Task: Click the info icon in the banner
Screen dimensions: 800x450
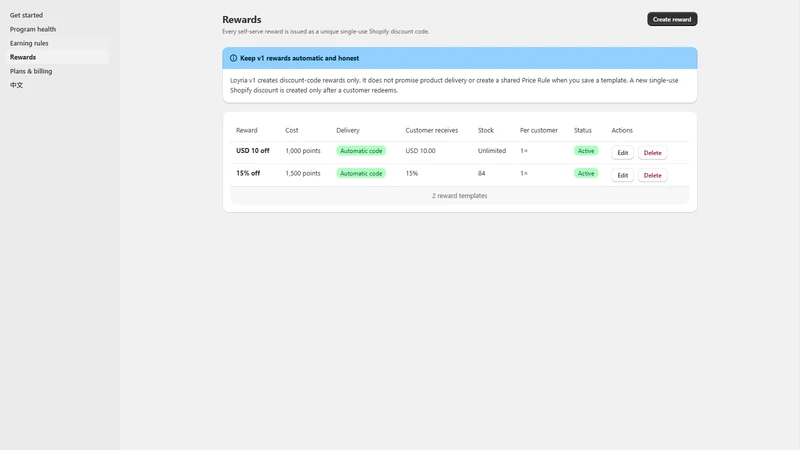Action: tap(233, 58)
